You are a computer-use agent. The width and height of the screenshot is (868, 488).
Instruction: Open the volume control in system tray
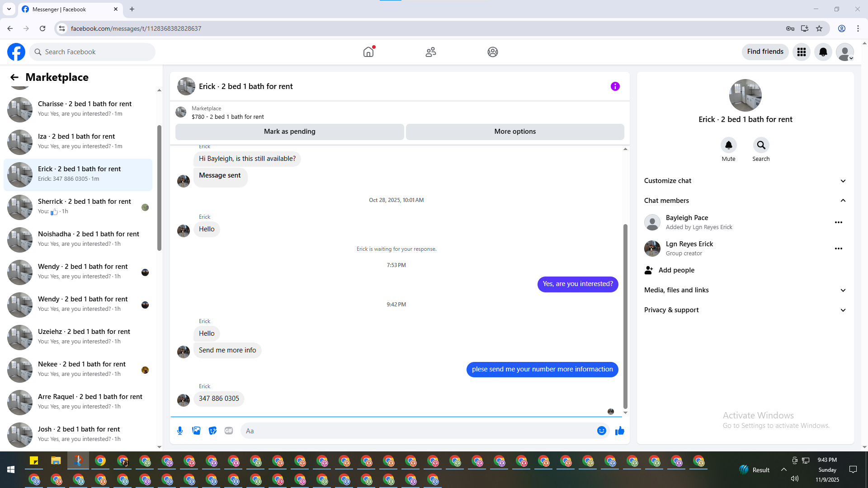[795, 479]
